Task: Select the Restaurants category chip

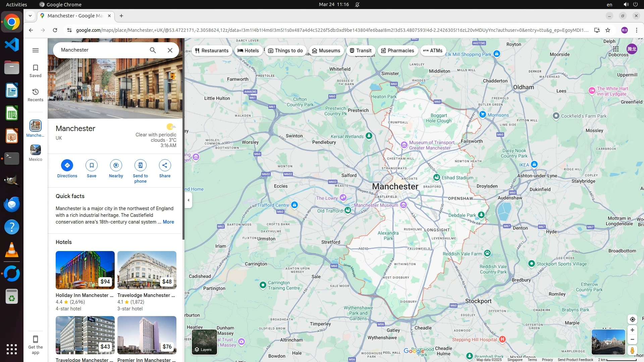Action: point(211,51)
